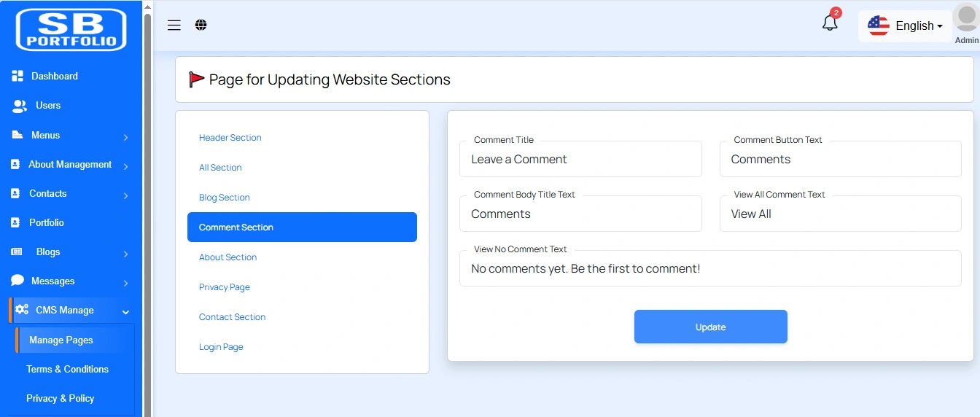Select the Blog Section tab

click(x=225, y=198)
